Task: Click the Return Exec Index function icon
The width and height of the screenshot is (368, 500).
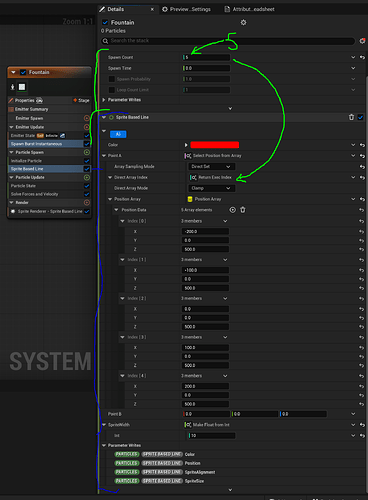Action: coord(193,177)
